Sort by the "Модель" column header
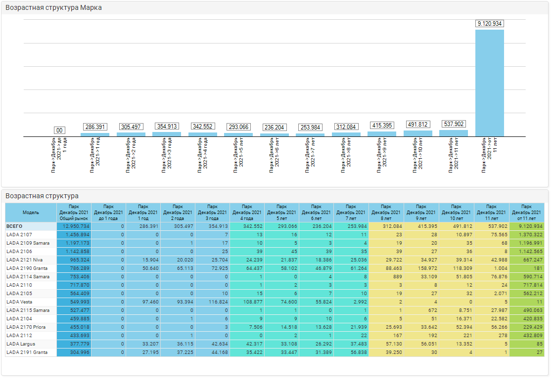Viewport: 555px width, 392px height. click(31, 213)
